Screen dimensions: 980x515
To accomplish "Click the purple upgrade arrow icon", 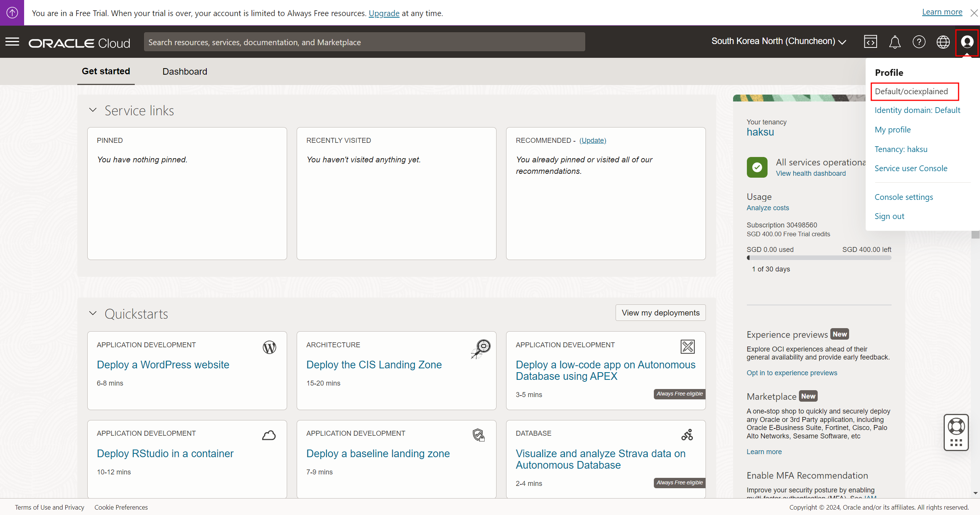I will [12, 13].
